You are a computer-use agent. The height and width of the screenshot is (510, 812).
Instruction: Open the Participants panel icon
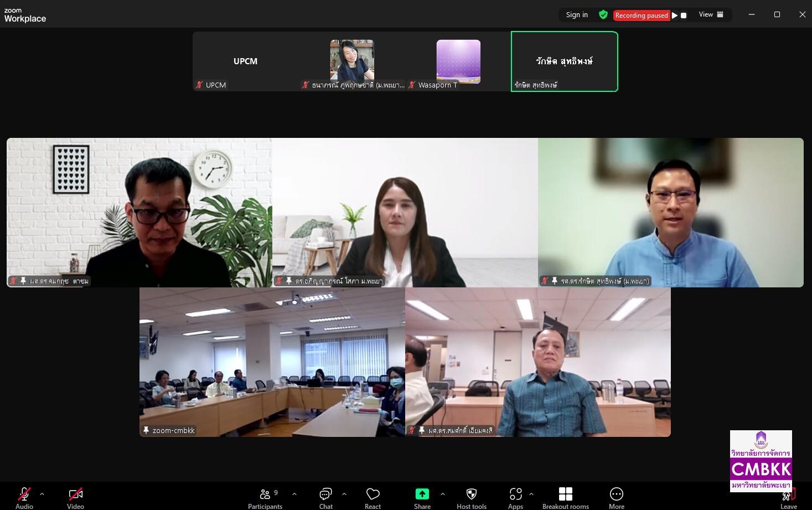tap(265, 493)
